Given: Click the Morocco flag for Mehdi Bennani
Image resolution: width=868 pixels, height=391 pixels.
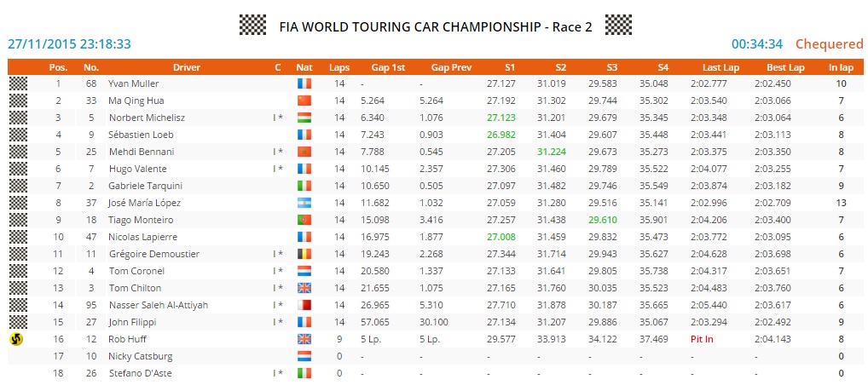Looking at the screenshot, I should tap(304, 152).
